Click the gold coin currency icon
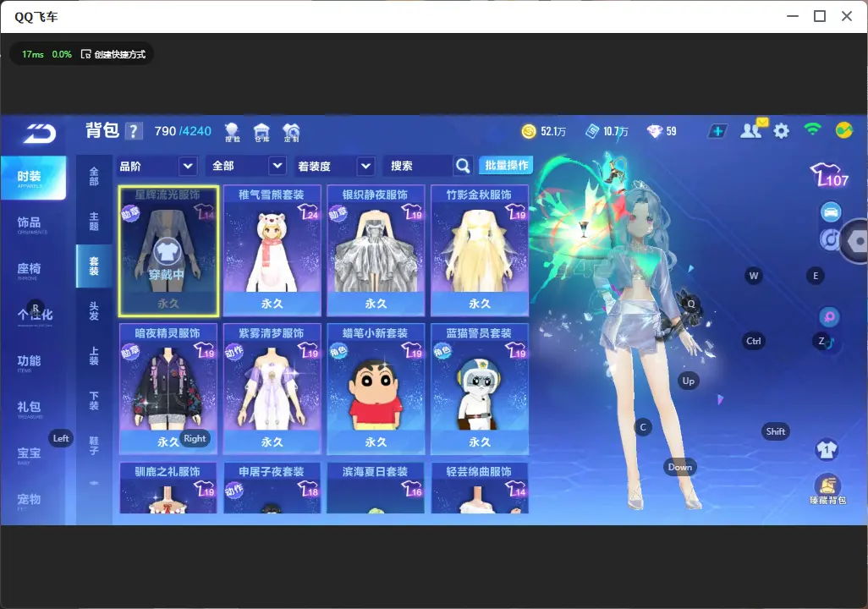 click(x=529, y=131)
